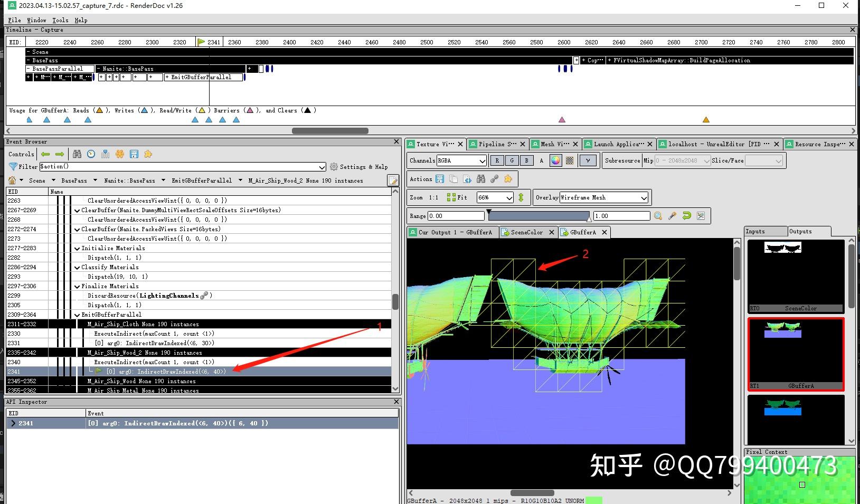860x504 pixels.
Task: Start pixel history with the magnifier icon
Action: pos(658,215)
